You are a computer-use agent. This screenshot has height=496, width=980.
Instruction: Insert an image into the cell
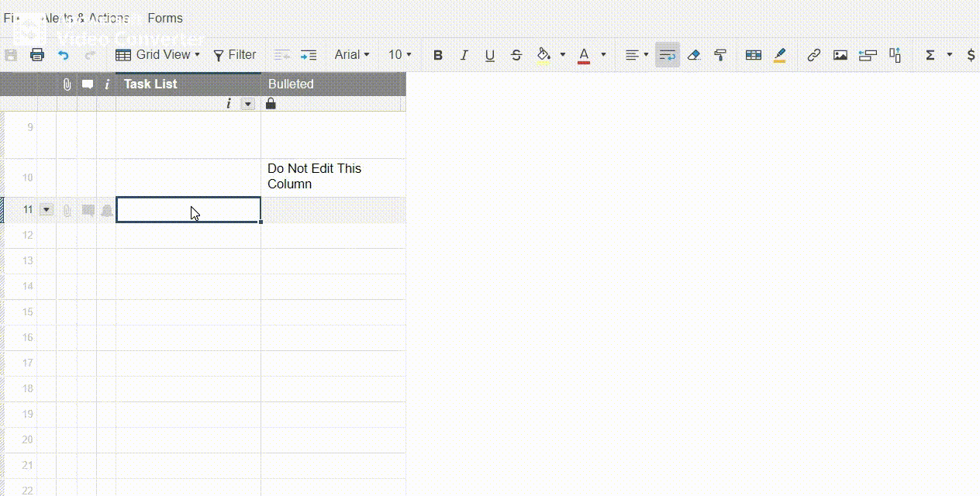point(840,54)
